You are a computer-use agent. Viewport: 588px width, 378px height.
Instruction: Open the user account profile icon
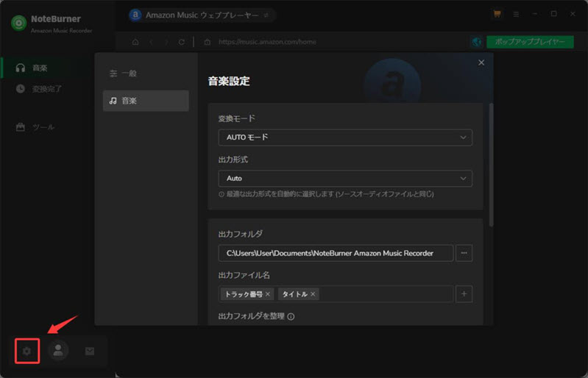(x=58, y=350)
